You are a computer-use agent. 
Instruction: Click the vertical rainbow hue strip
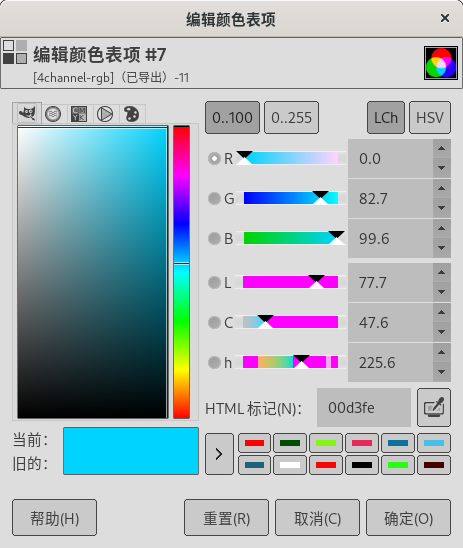181,272
